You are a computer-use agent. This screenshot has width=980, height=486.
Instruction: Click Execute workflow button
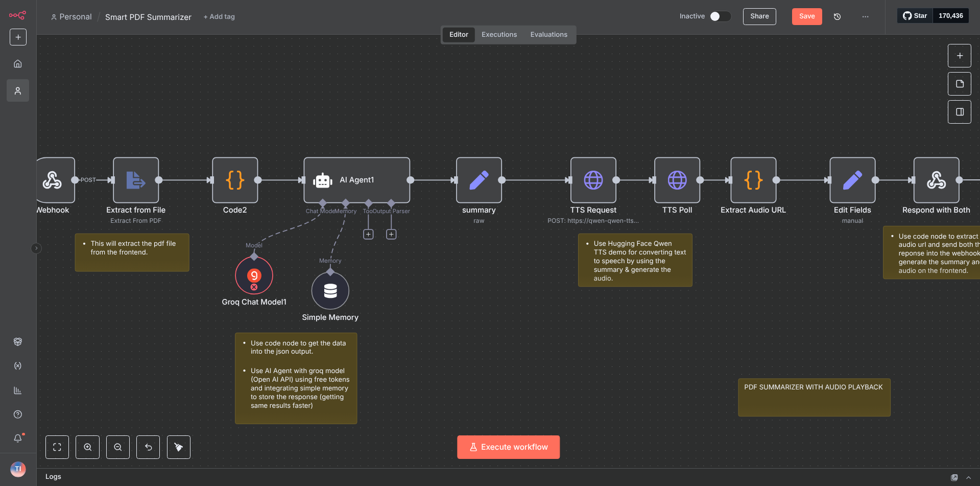tap(508, 447)
